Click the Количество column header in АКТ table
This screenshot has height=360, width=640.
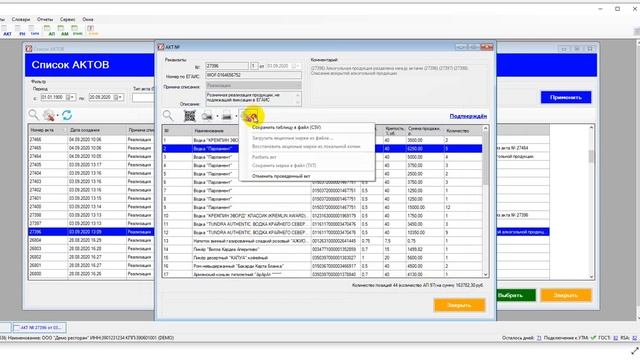point(463,131)
